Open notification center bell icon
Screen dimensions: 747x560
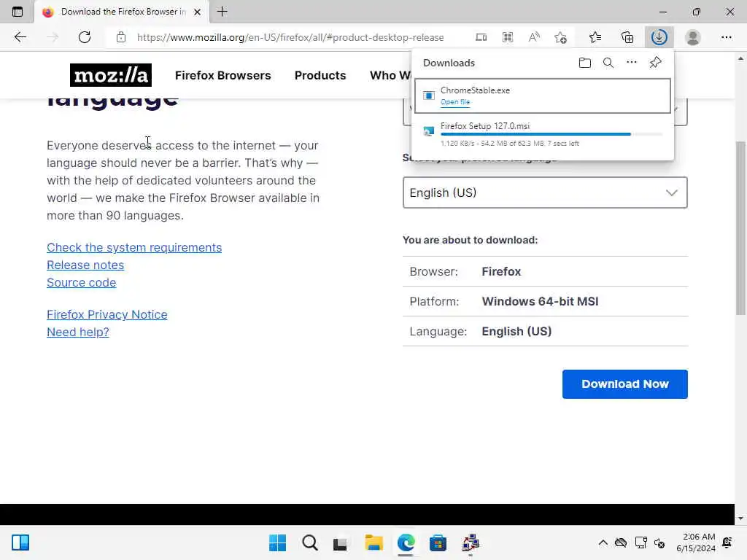(x=727, y=542)
